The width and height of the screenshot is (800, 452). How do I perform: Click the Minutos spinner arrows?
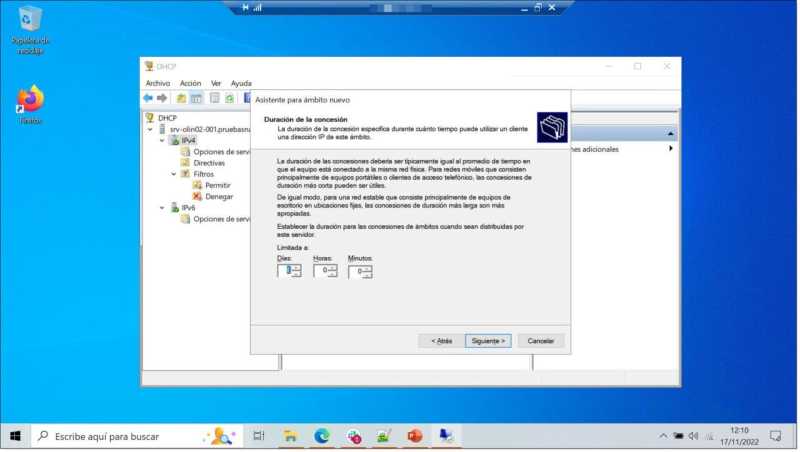[x=368, y=271]
